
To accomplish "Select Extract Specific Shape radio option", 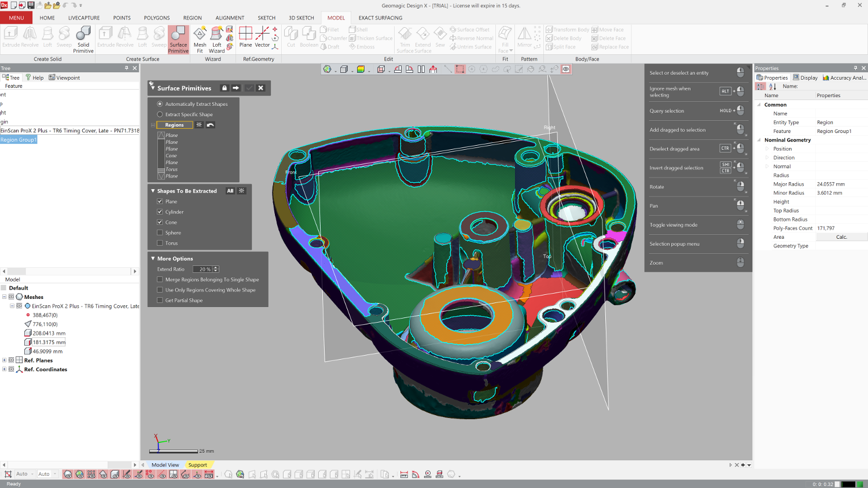I will 160,114.
